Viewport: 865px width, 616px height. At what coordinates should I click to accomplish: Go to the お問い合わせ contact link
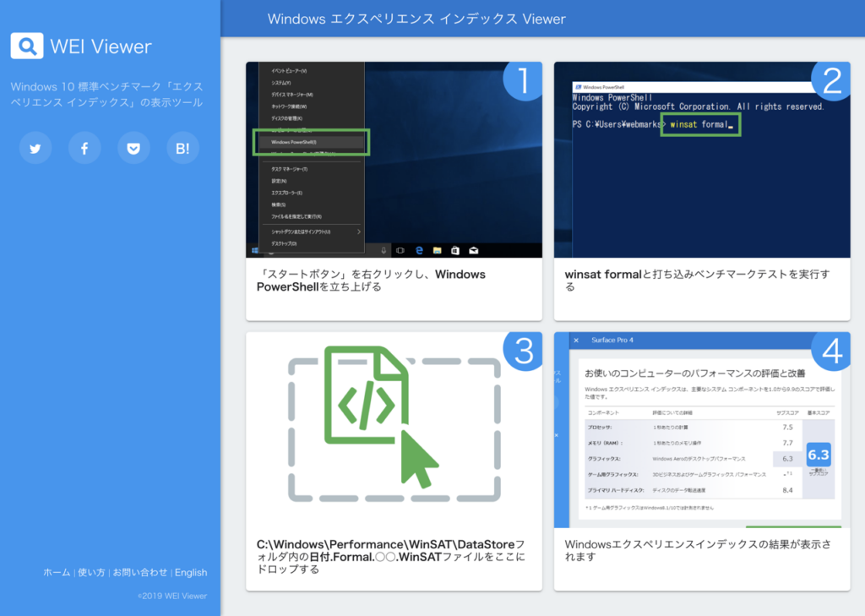139,573
